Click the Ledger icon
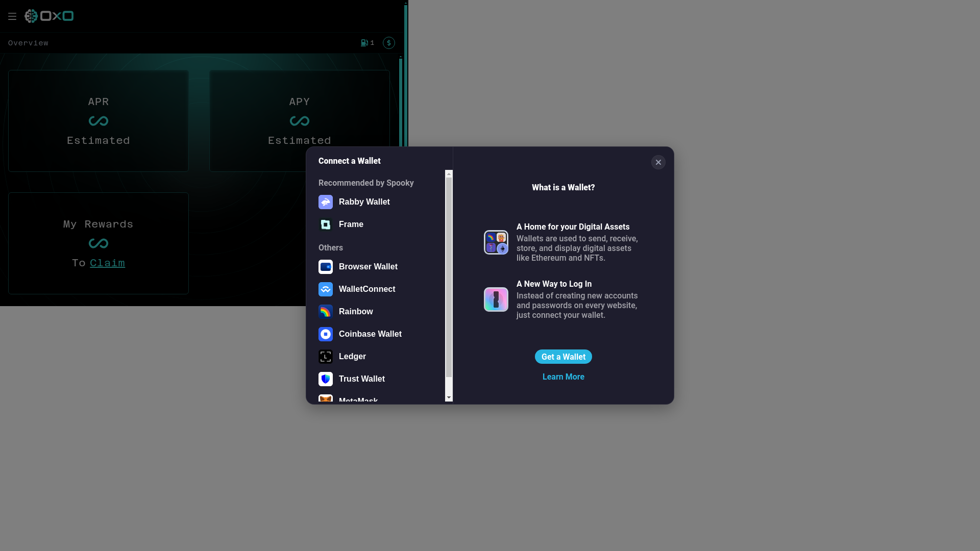 click(326, 357)
